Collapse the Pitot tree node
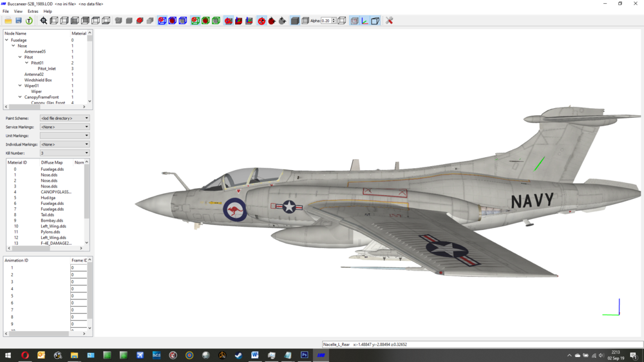The image size is (644, 362). [x=20, y=57]
